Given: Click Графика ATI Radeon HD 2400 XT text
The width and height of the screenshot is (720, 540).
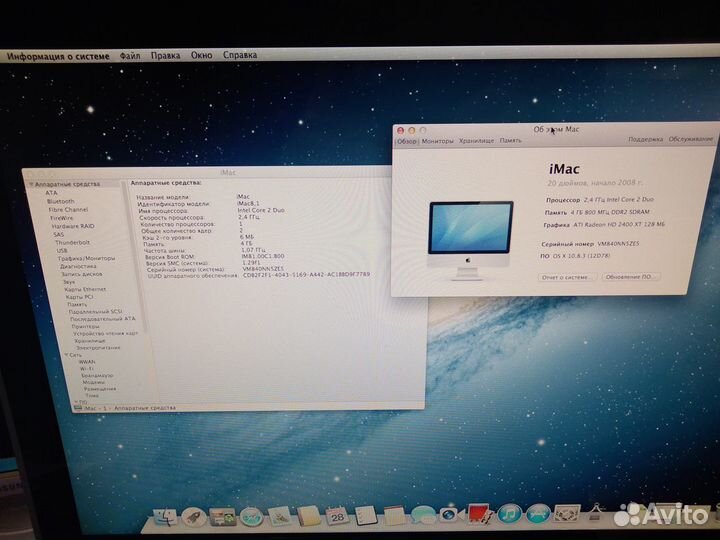Looking at the screenshot, I should pyautogui.click(x=604, y=225).
